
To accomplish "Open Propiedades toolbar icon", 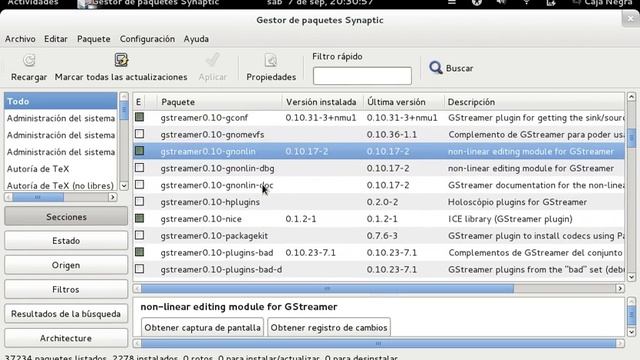I will coord(271,60).
